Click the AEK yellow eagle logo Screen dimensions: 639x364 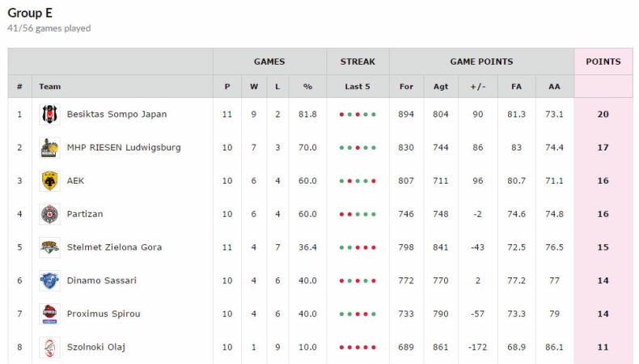point(49,181)
